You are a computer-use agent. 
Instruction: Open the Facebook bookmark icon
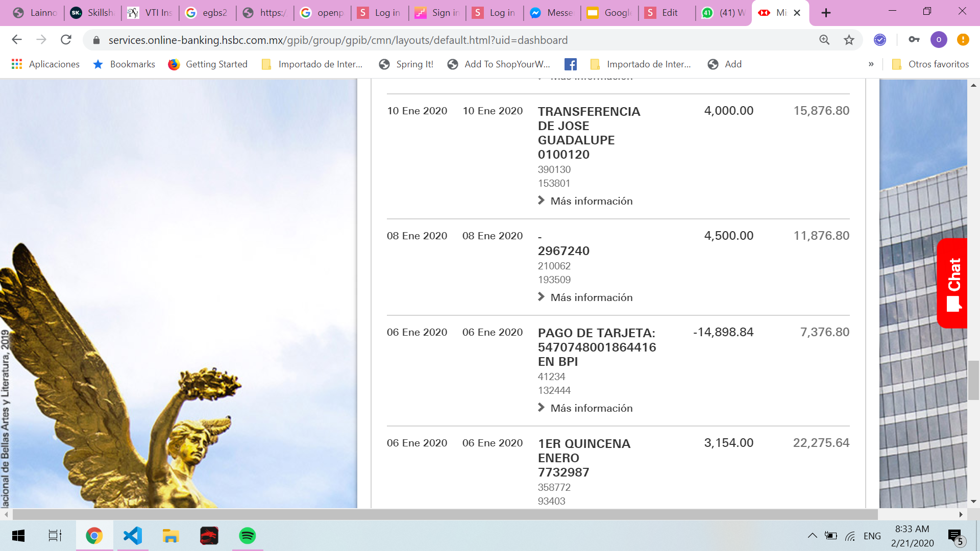click(571, 64)
